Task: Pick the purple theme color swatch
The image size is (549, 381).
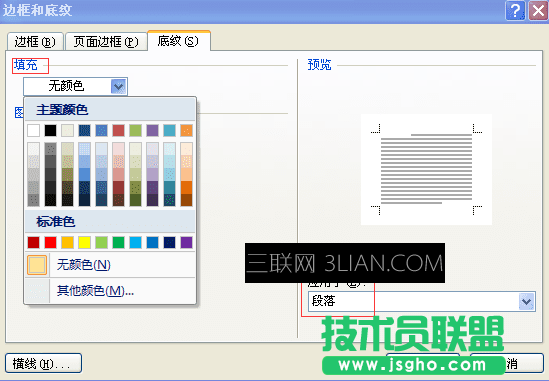Action: pos(152,131)
